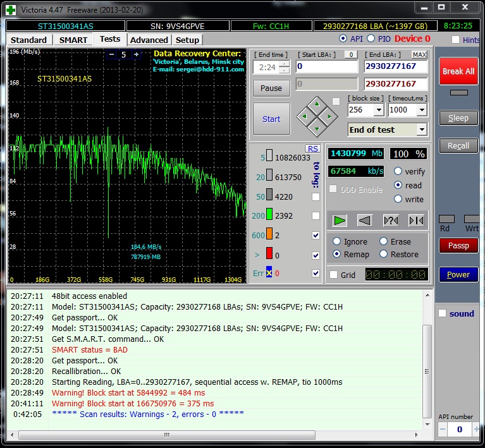Switch to the SMART tab
The width and height of the screenshot is (485, 448).
coord(73,40)
